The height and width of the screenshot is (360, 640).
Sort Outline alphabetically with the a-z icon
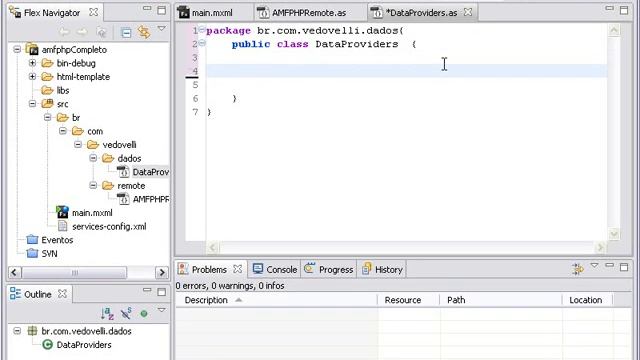(x=107, y=313)
